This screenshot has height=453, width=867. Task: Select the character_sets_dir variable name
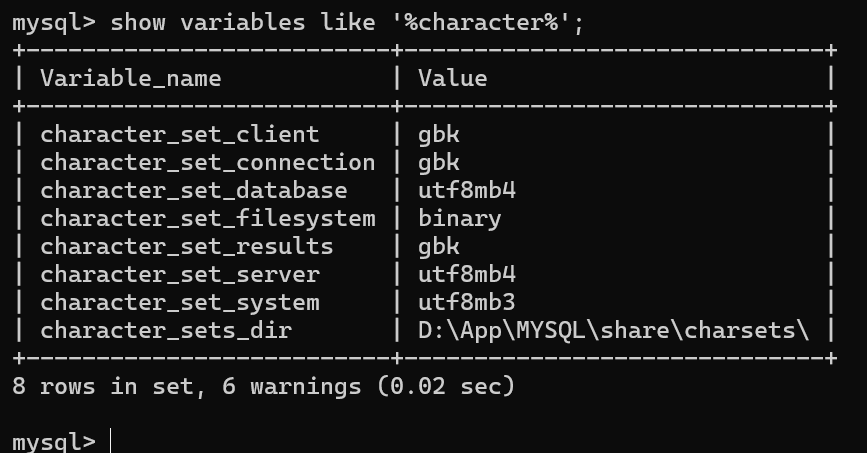point(166,330)
